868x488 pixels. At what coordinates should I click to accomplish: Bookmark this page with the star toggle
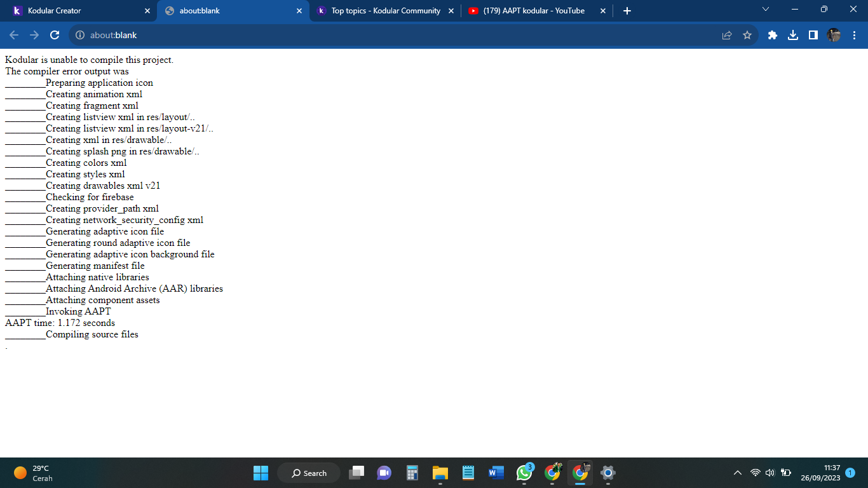(747, 35)
